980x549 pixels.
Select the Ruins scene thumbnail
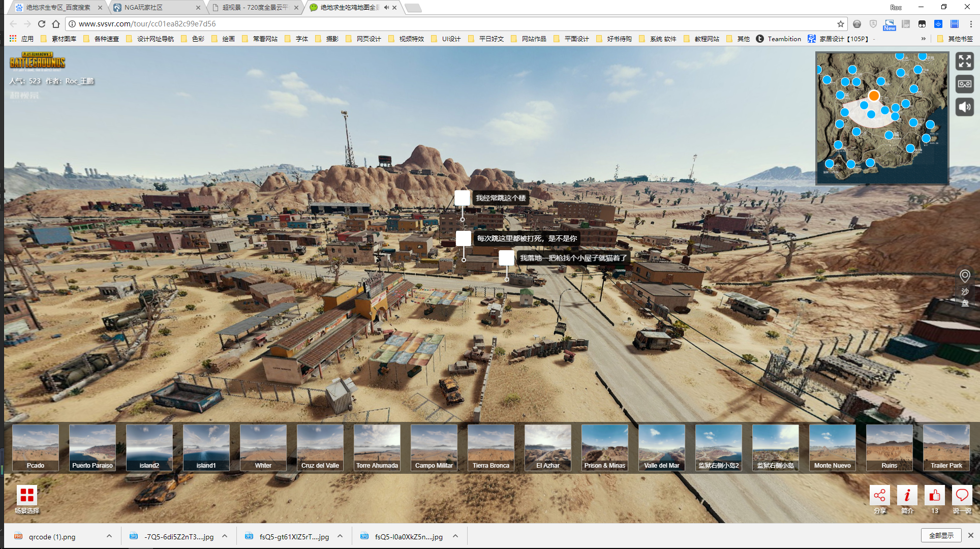(x=890, y=448)
